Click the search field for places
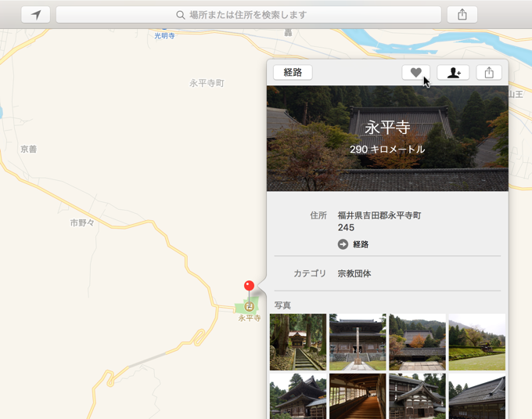This screenshot has width=532, height=419. [248, 15]
